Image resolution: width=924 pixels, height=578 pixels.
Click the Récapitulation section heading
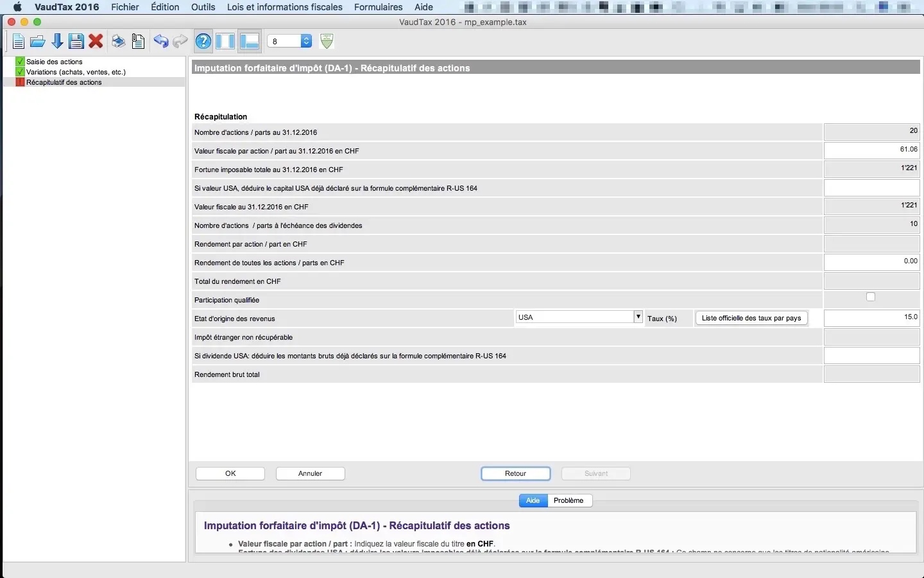[x=221, y=117]
